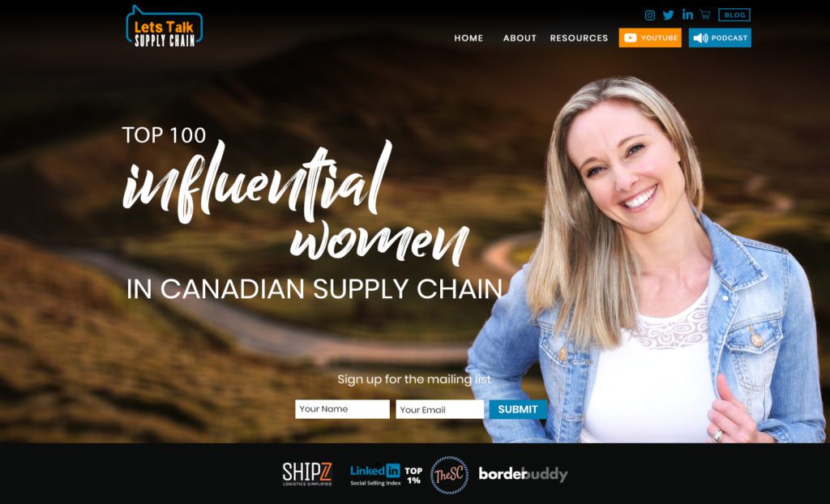This screenshot has height=504, width=830.
Task: Click the Shipz logistics logo
Action: pyautogui.click(x=307, y=474)
